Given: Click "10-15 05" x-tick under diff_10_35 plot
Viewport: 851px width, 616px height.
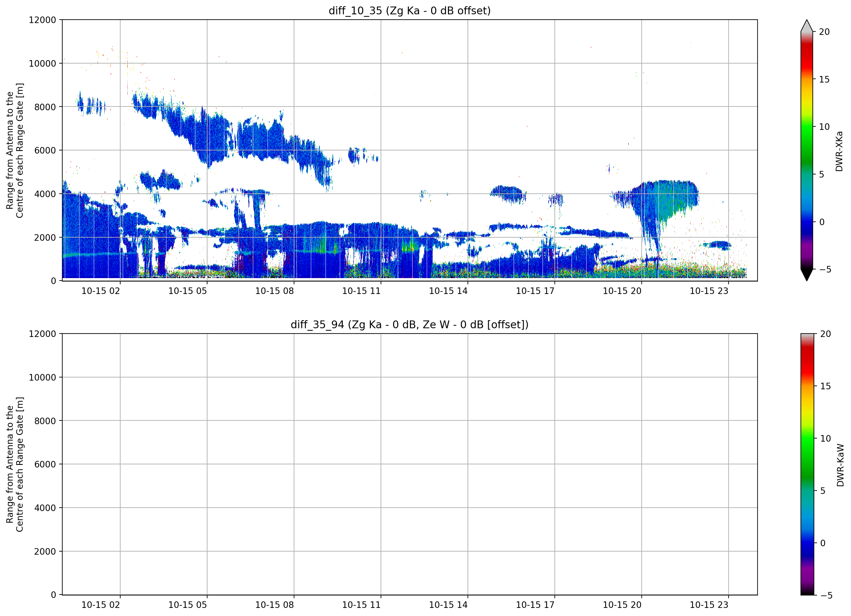Looking at the screenshot, I should tap(188, 291).
